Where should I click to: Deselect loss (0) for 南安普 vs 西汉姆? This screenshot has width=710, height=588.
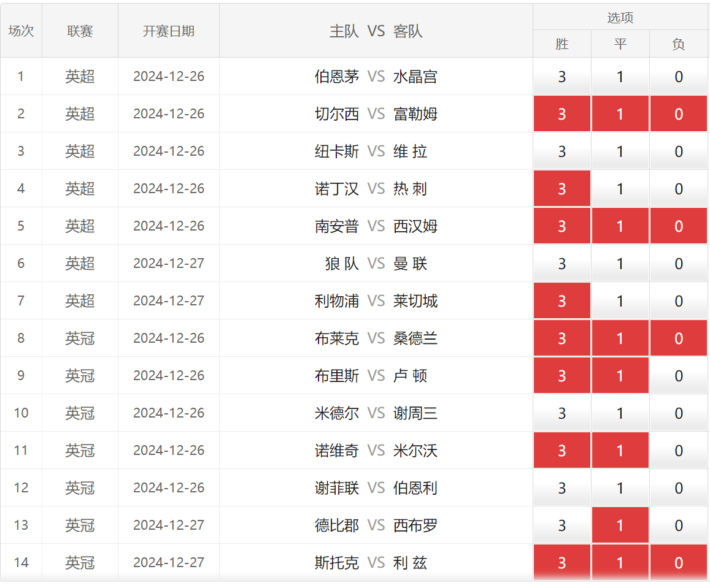[x=679, y=226]
